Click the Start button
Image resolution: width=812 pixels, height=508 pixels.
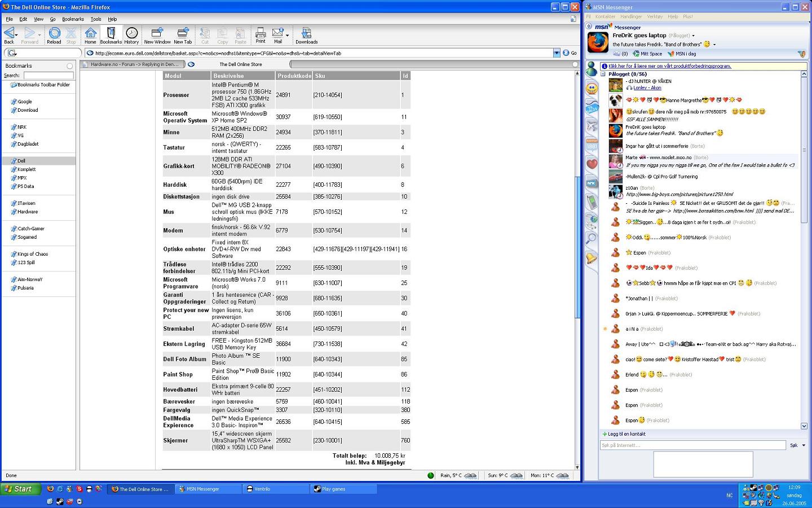point(21,489)
